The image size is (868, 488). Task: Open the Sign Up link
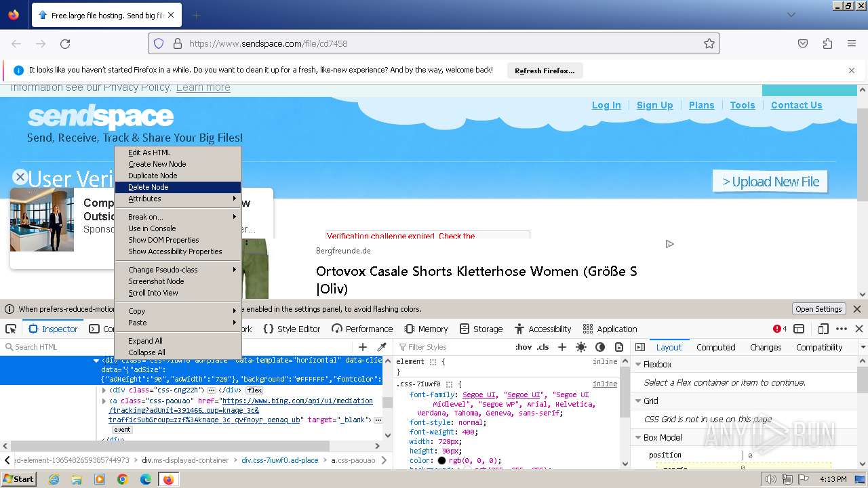655,105
